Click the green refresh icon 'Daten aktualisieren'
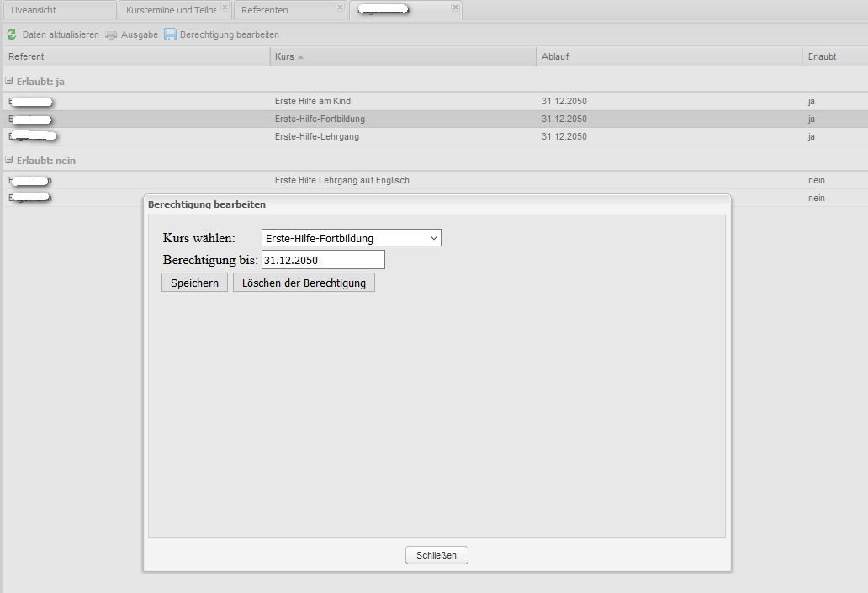Screen dimensions: 868x593 tap(12, 34)
